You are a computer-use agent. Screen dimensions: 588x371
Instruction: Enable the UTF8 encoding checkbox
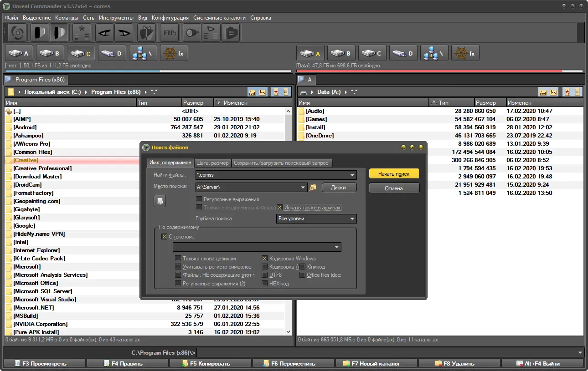tap(265, 275)
